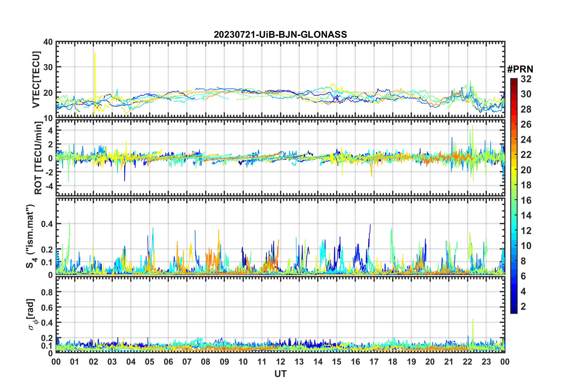
Task: Click the dark blue bottom of colorbar
Action: click(x=514, y=311)
